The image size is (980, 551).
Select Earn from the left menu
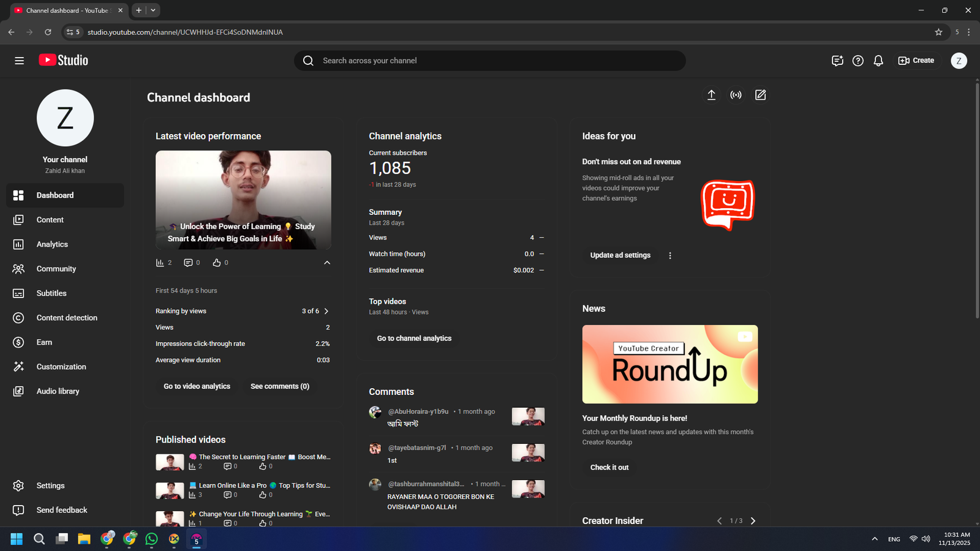(x=44, y=342)
